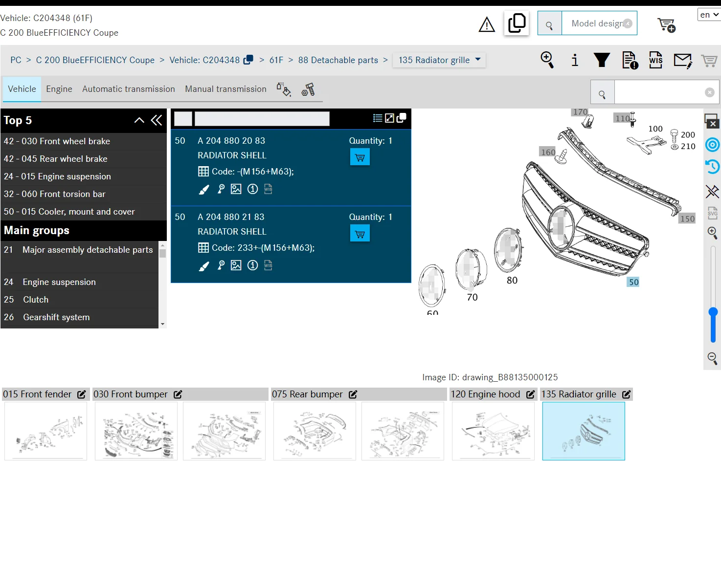This screenshot has height=588, width=721.
Task: Click the 61F breadcrumb link
Action: click(276, 60)
